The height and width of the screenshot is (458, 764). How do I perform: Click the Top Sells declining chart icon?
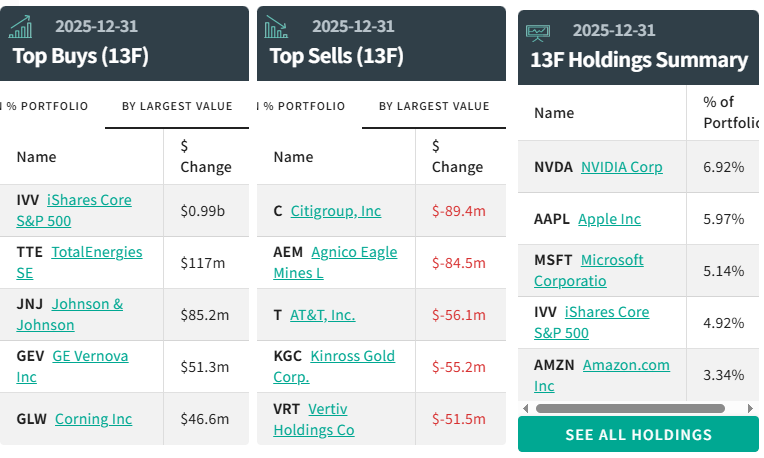pyautogui.click(x=277, y=27)
